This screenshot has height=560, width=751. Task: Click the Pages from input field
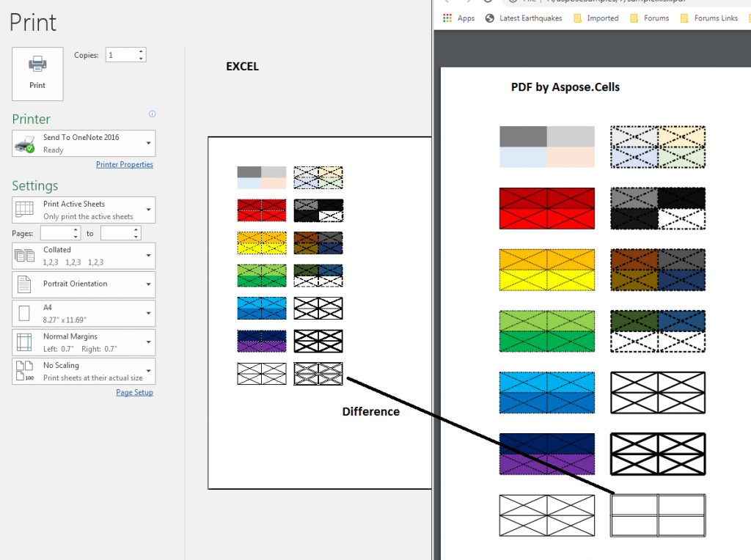pyautogui.click(x=56, y=233)
